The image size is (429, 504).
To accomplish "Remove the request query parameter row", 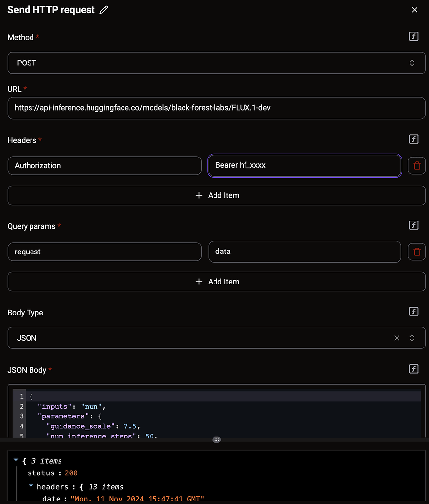I will pos(416,252).
